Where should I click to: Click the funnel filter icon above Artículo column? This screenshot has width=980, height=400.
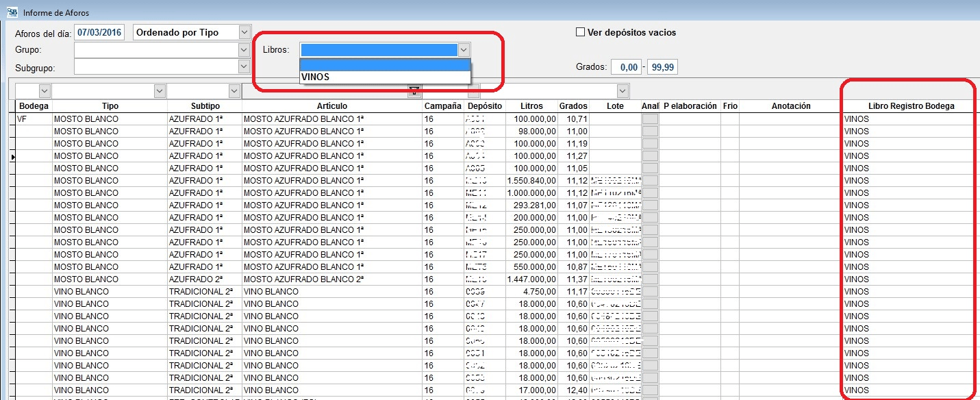tap(413, 90)
